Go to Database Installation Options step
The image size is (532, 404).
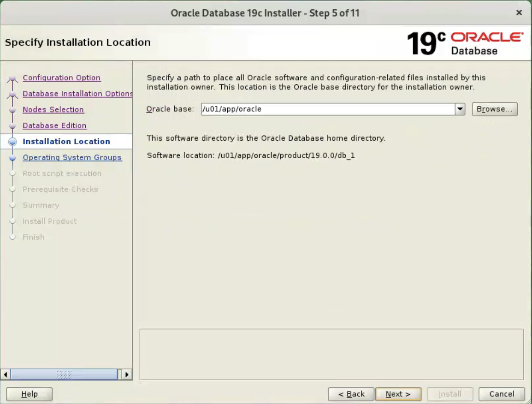tap(77, 94)
